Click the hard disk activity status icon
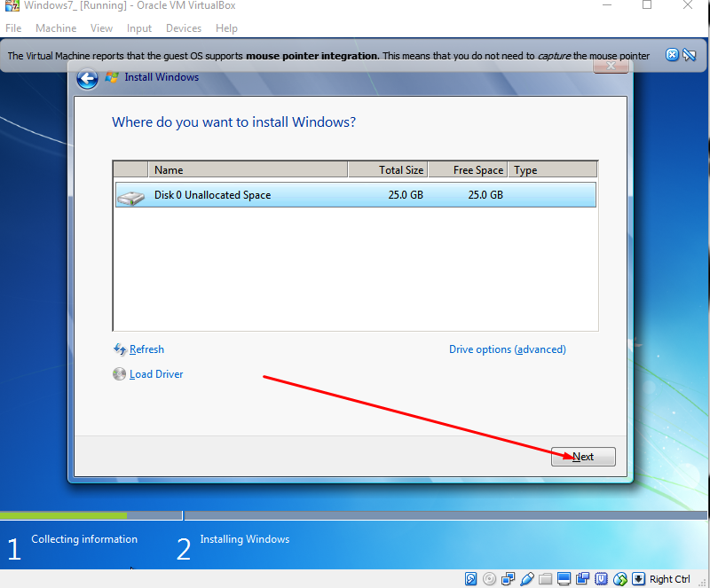Viewport: 710px width, 588px height. 470,578
